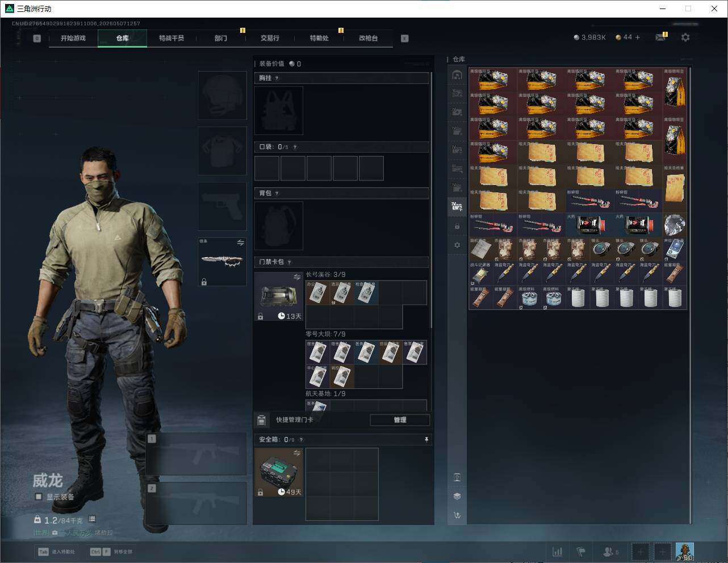Open the 特战干员 tab
Viewport: 728px width, 563px height.
(171, 38)
